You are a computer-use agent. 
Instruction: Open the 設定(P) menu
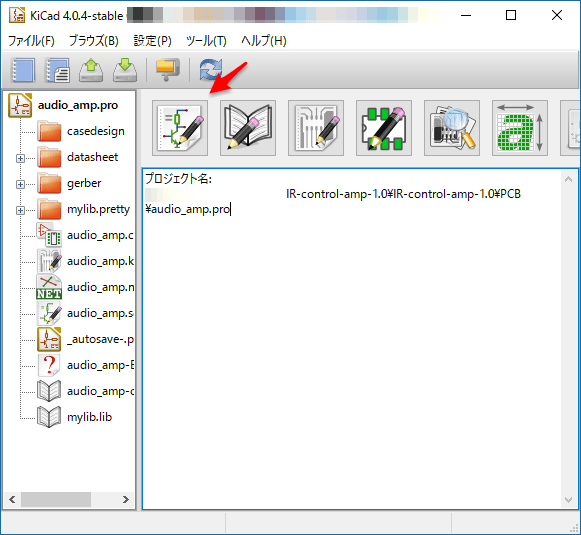coord(152,41)
